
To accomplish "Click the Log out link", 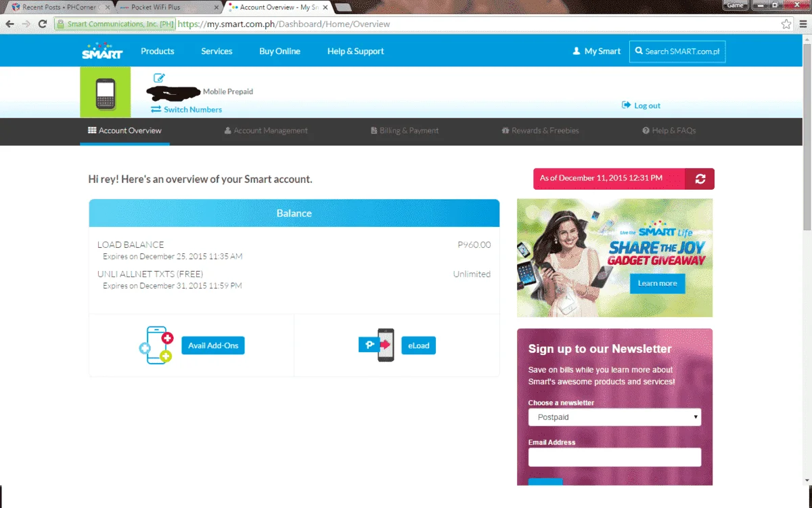I will click(641, 106).
